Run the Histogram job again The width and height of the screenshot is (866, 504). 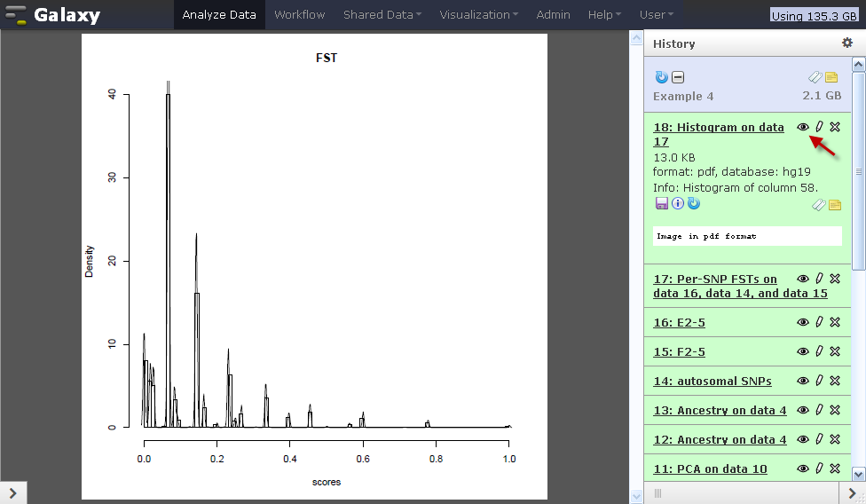tap(694, 203)
